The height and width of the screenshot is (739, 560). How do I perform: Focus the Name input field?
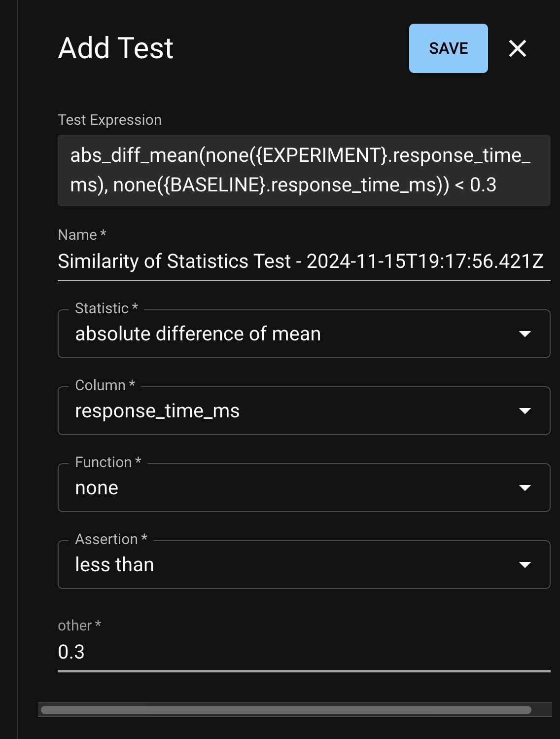click(304, 261)
